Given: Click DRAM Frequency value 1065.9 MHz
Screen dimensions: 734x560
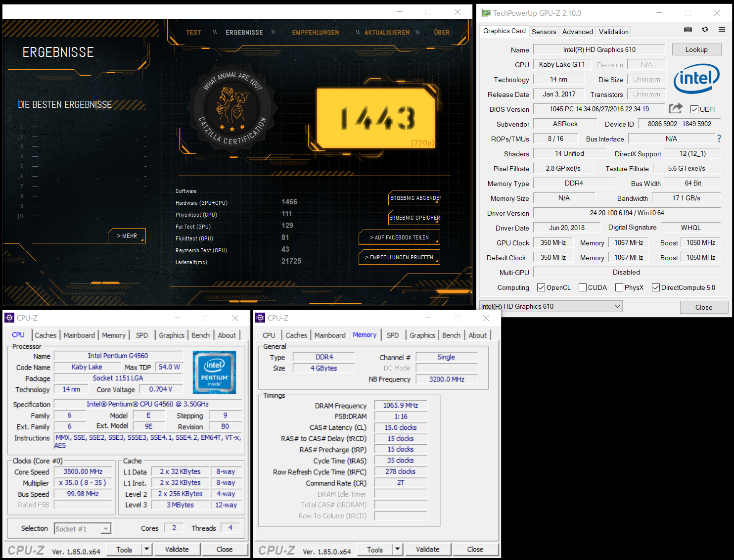Looking at the screenshot, I should click(x=401, y=405).
